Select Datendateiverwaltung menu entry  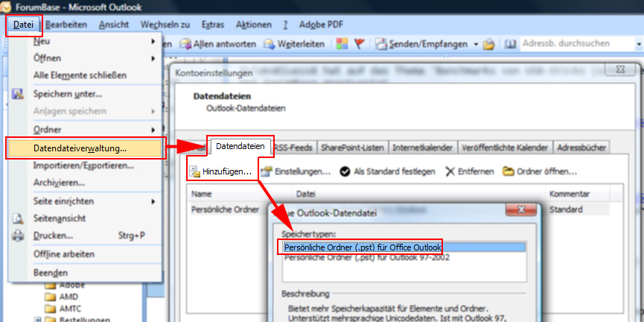(85, 148)
